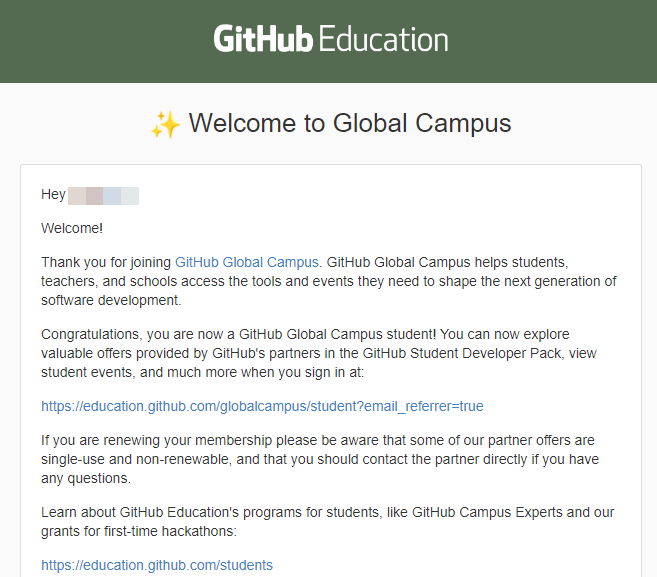
Task: Click the word 'GitHub' in the logo
Action: coord(264,40)
